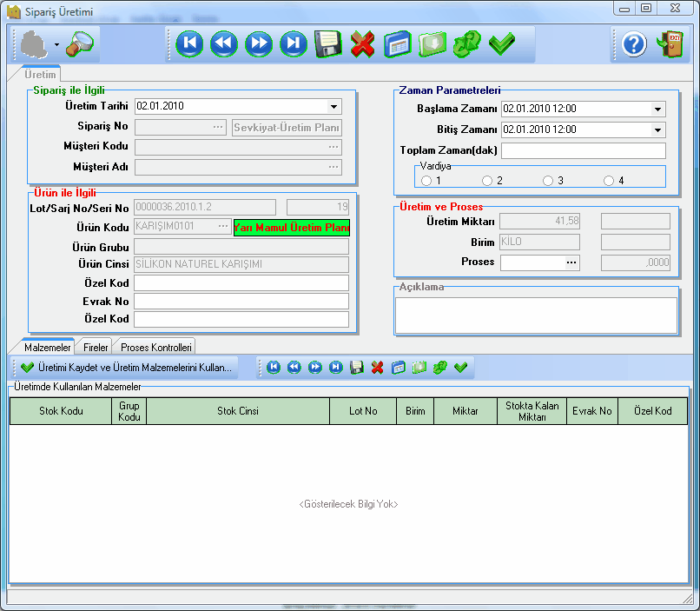Open the large calendar form icon

[x=397, y=43]
